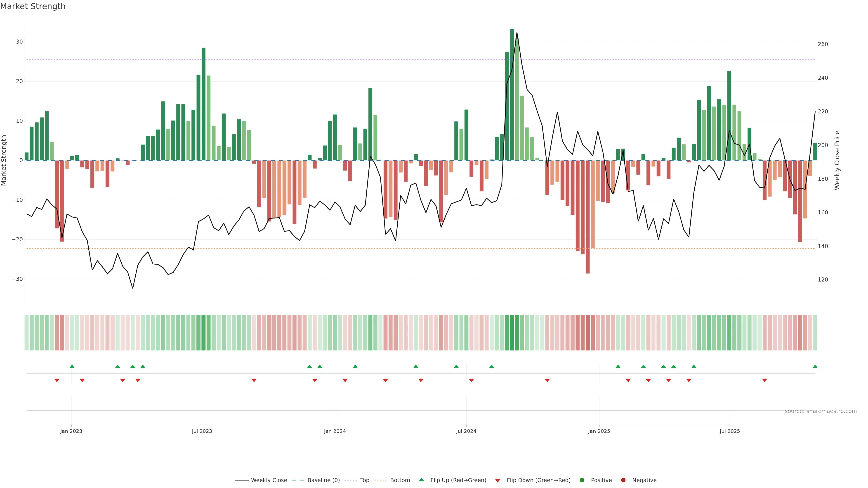Click the green Positive circle in legend
This screenshot has height=488, width=868.
click(x=582, y=480)
